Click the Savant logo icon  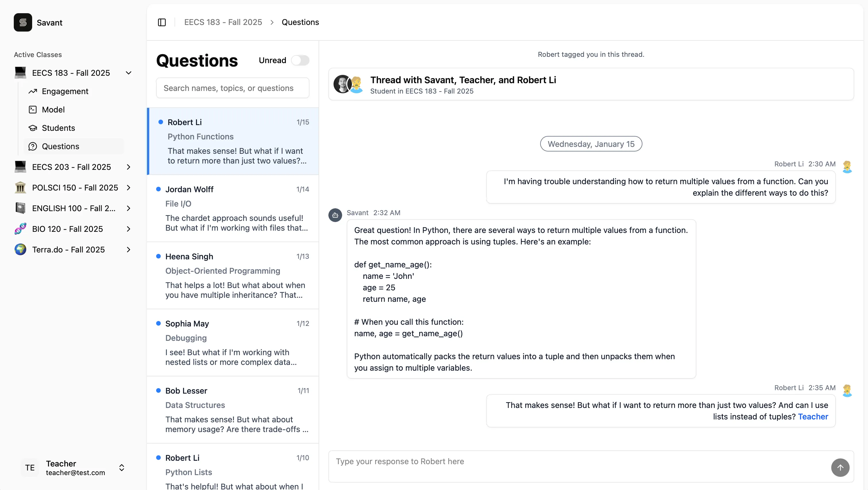(23, 22)
